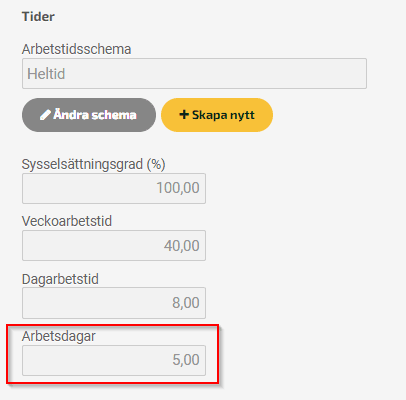Viewport: 406px width, 400px height.
Task: Click the 8,00 daily hours value
Action: pos(186,303)
